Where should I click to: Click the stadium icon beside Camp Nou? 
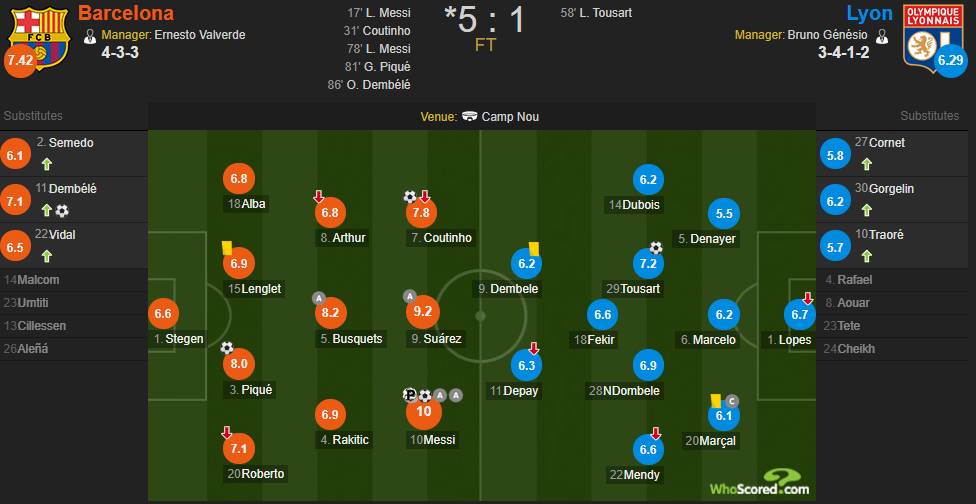point(469,117)
